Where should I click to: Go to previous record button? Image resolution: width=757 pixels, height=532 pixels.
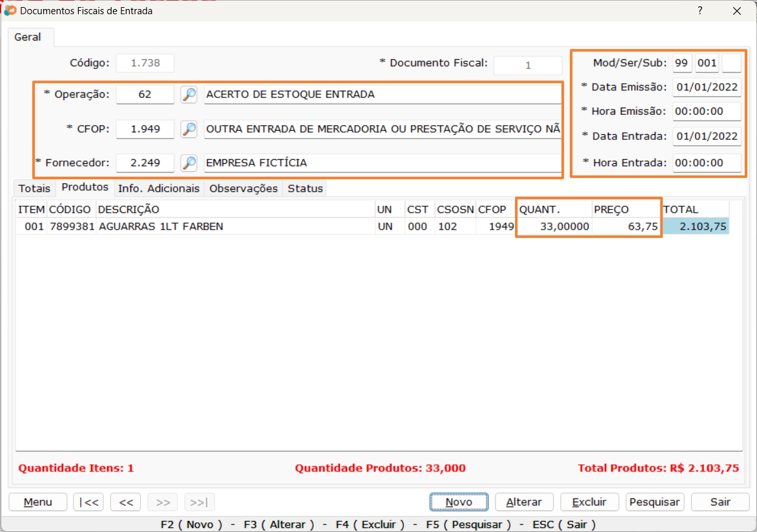pos(126,502)
